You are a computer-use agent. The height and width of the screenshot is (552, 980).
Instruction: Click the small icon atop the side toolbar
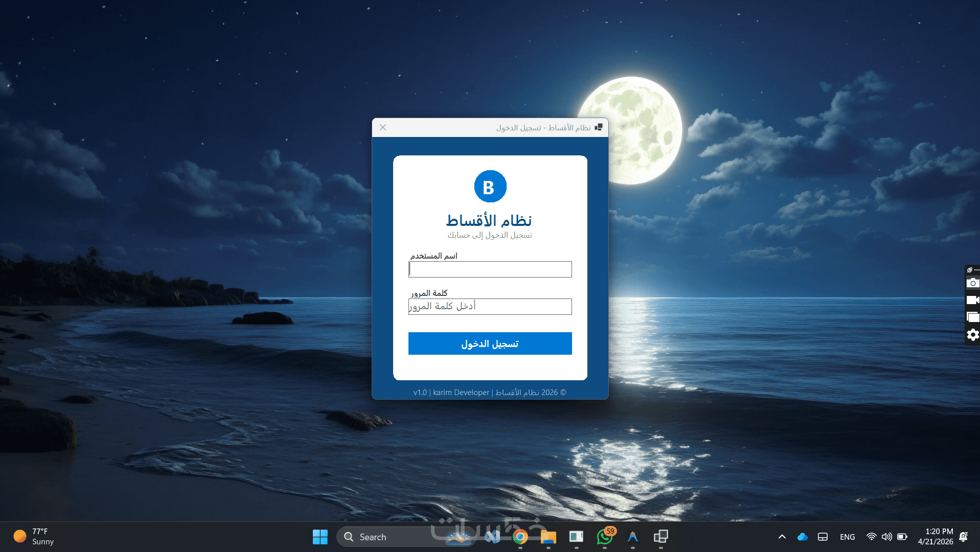point(970,270)
